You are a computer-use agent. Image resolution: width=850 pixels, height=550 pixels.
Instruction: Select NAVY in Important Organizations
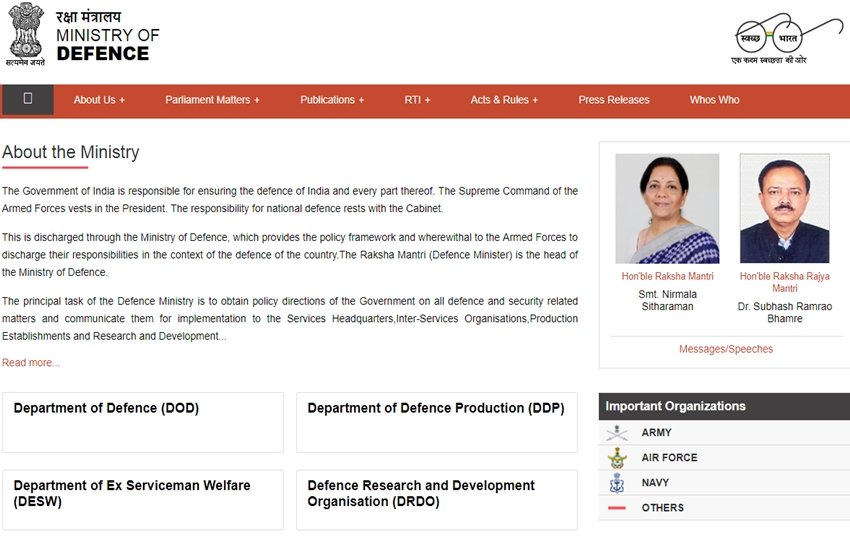pyautogui.click(x=724, y=482)
